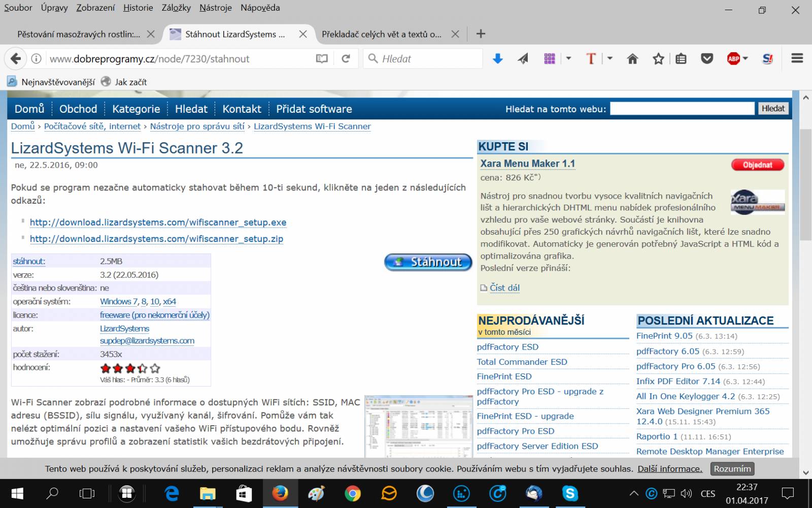Open FinePrint 9.05 update link
The image size is (812, 508).
click(664, 336)
